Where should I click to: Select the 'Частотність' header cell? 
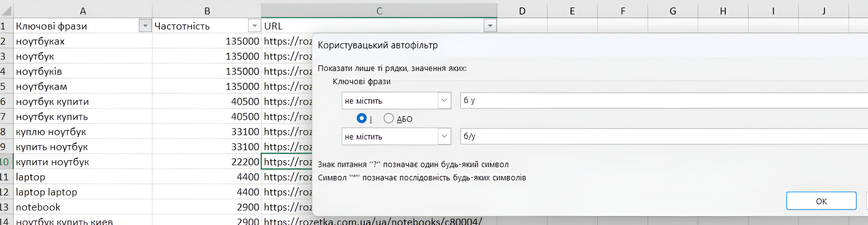tap(207, 26)
